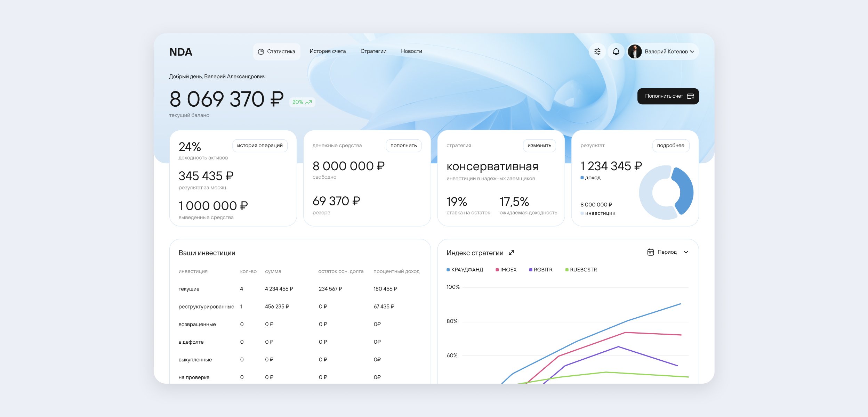Toggle the RUEBCSTR legend item
The image size is (868, 417).
point(581,270)
